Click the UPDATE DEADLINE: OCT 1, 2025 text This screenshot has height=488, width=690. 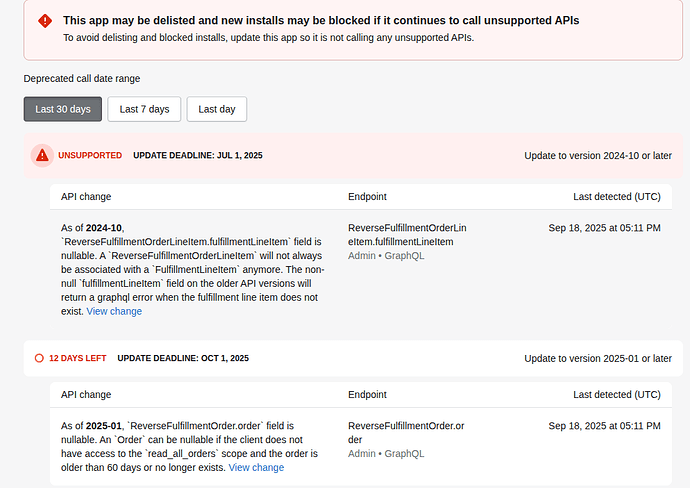pos(183,358)
